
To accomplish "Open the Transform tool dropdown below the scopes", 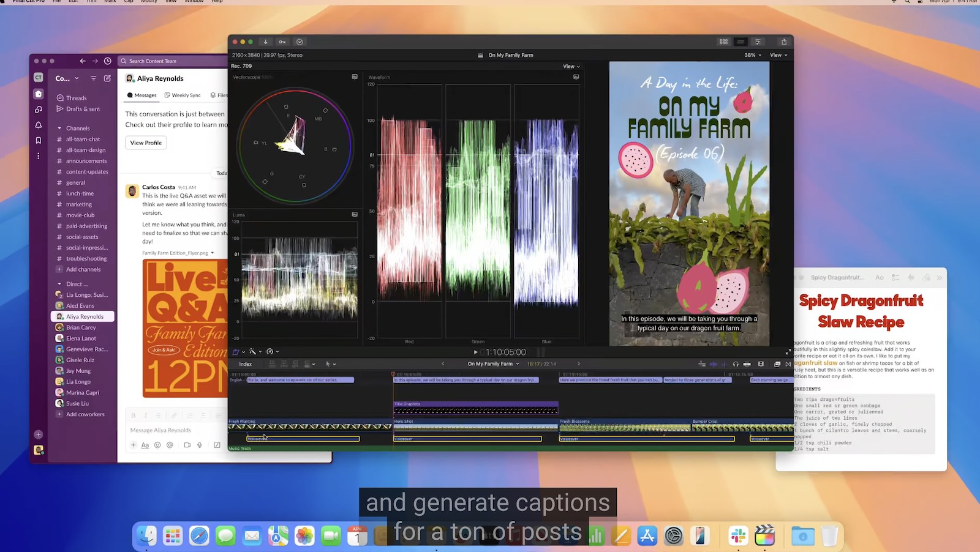I will pos(238,352).
